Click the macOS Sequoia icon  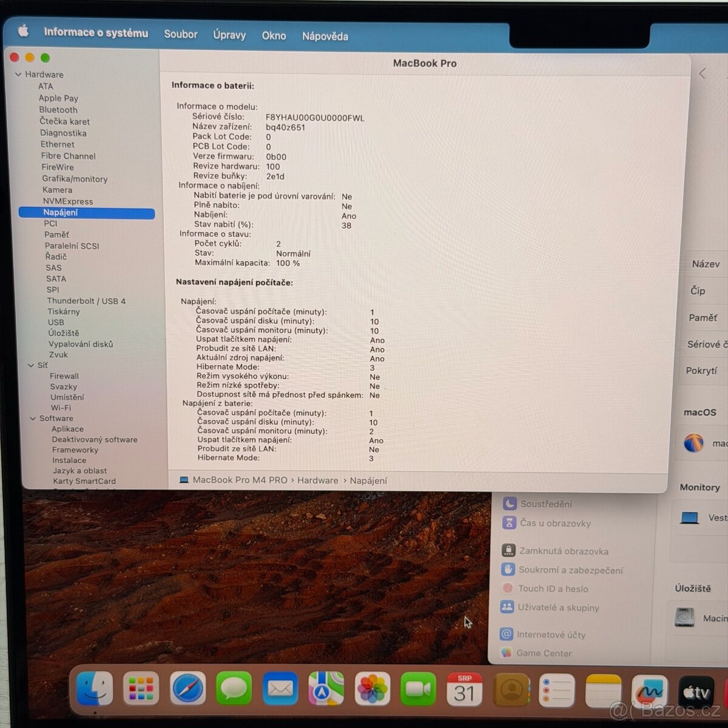(x=693, y=443)
